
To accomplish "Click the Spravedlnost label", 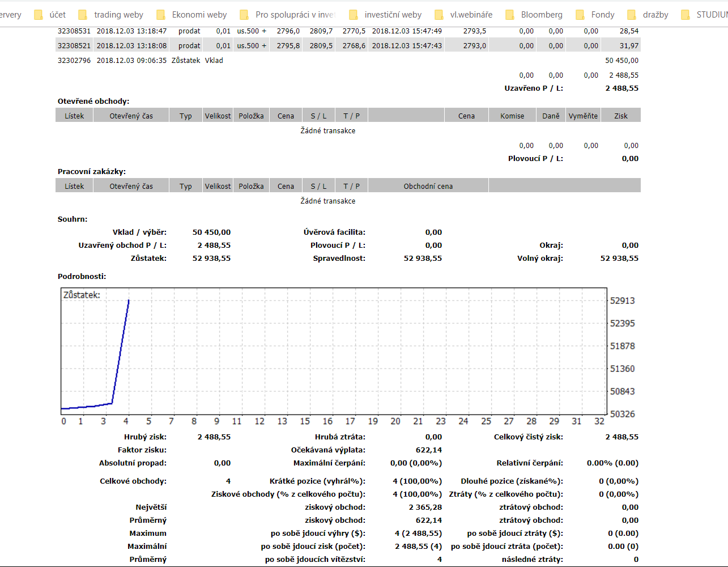I will (x=339, y=259).
